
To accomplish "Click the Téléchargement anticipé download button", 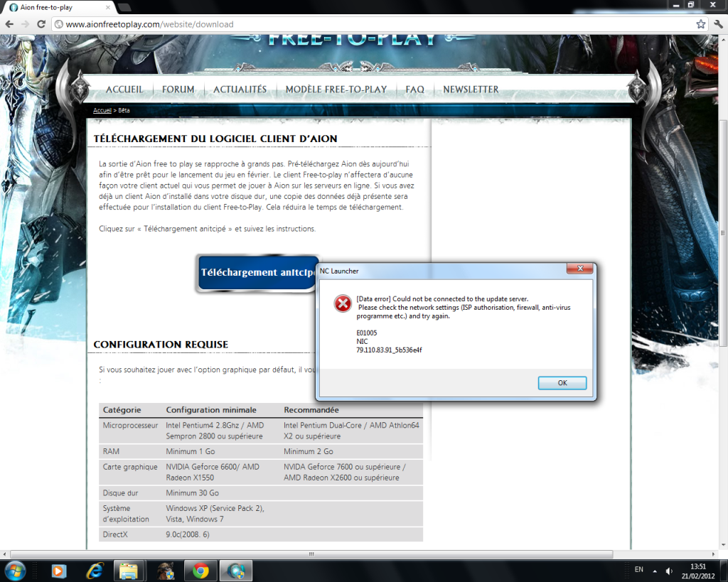I will pyautogui.click(x=257, y=273).
